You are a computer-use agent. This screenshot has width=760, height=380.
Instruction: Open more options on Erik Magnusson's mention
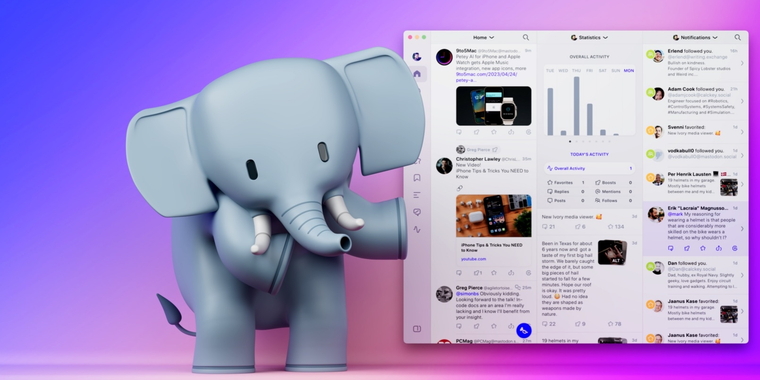pos(735,248)
